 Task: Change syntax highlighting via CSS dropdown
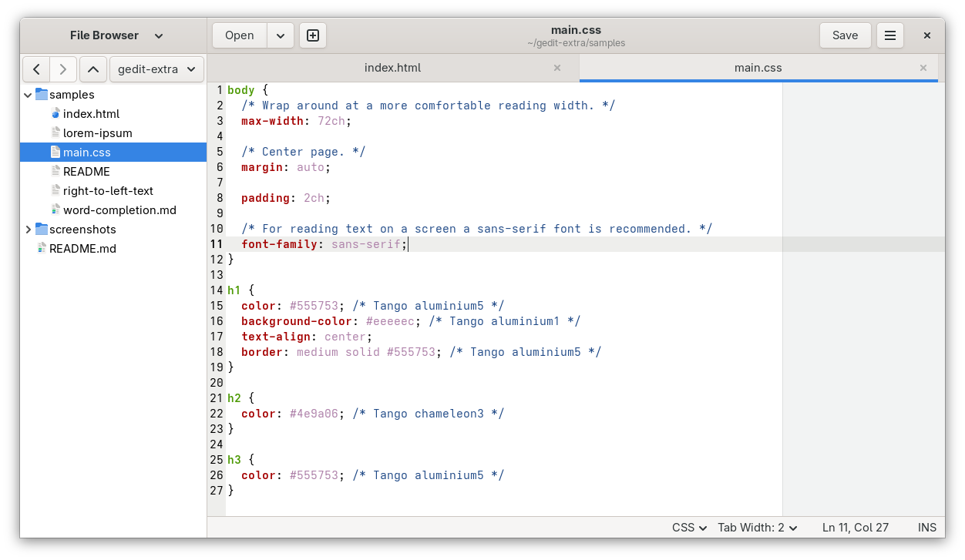click(x=687, y=527)
